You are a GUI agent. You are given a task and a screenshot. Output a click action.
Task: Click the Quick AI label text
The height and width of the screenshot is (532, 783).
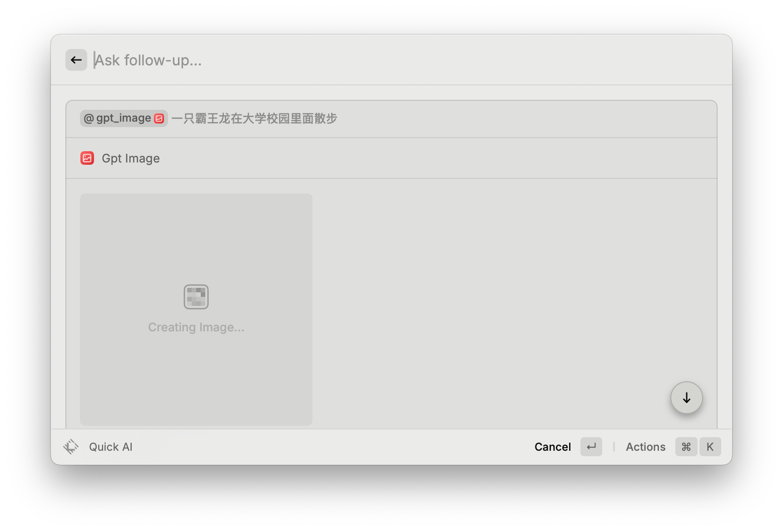[x=110, y=446]
